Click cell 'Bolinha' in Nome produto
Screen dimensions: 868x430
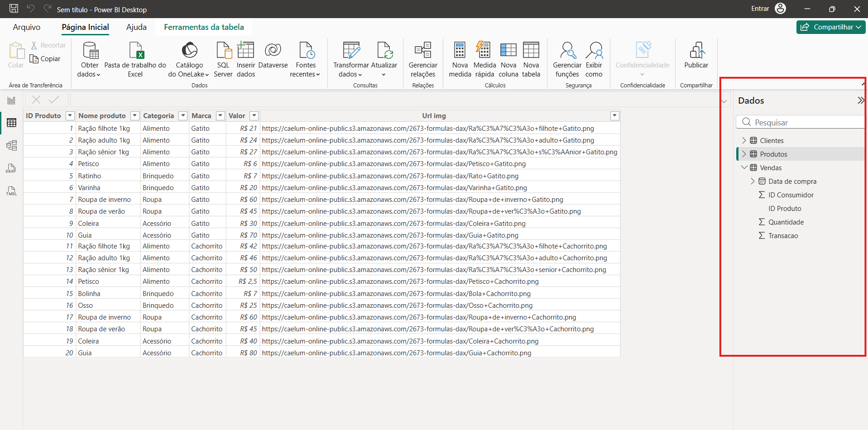click(108, 293)
